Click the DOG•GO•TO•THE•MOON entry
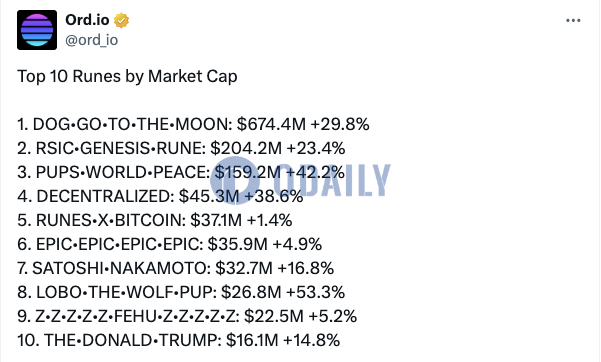Screen dimensions: 601x362 193,124
